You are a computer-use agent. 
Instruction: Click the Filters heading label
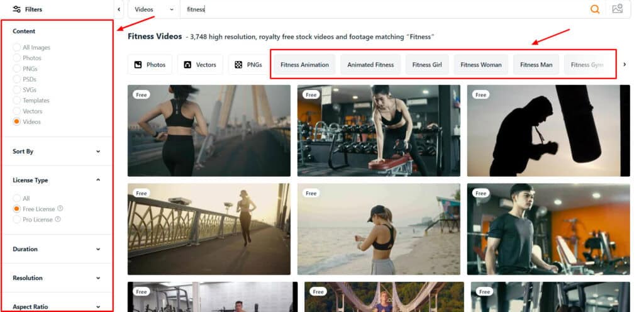coord(33,9)
